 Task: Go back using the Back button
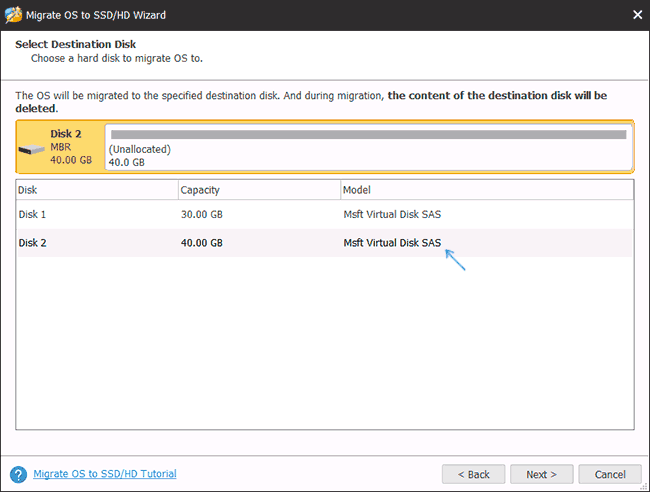pos(473,474)
